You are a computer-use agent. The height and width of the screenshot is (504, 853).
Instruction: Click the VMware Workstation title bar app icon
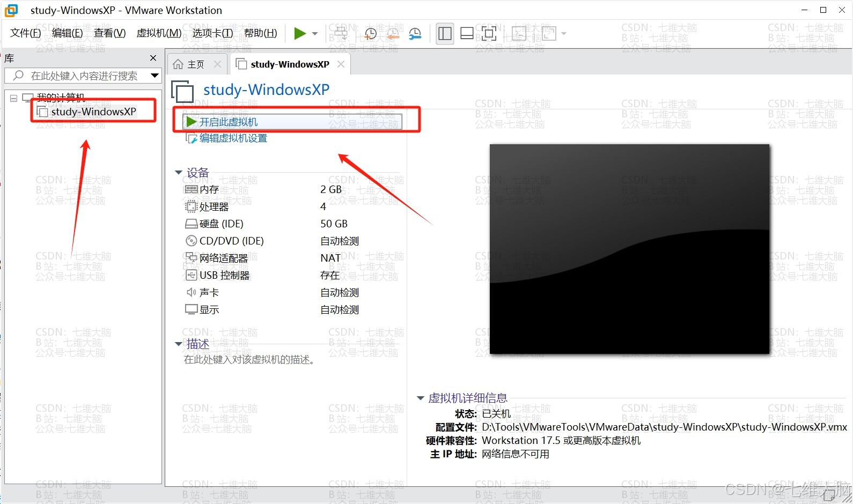coord(11,10)
